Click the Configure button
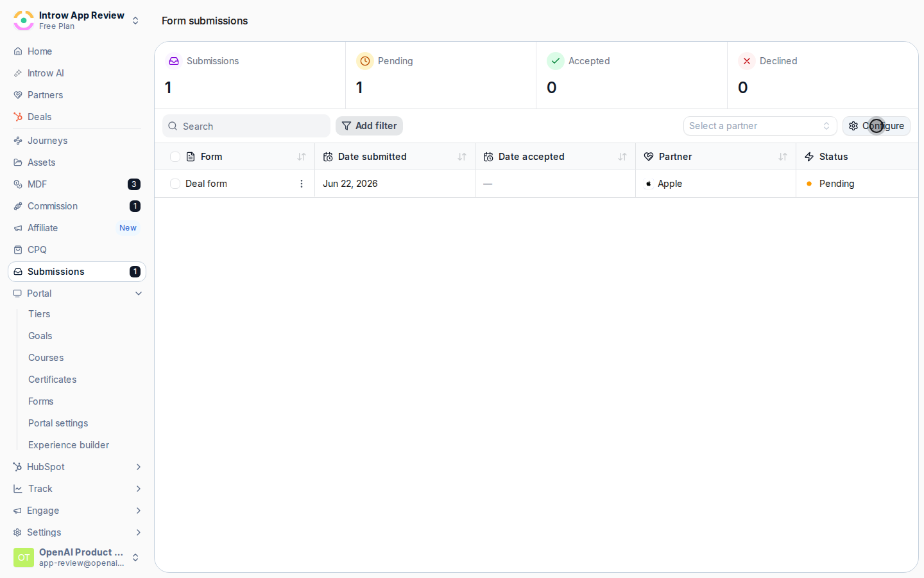Viewport: 924px width, 578px height. (877, 126)
